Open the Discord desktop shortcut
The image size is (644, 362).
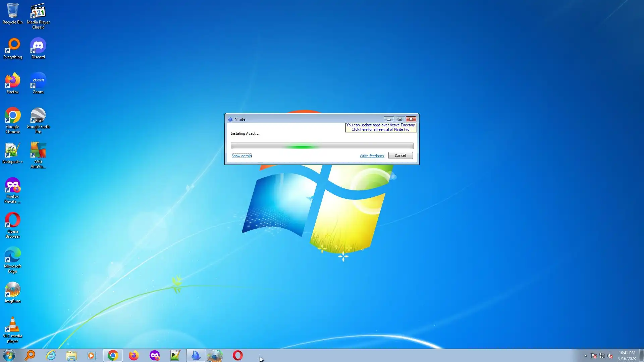[38, 49]
